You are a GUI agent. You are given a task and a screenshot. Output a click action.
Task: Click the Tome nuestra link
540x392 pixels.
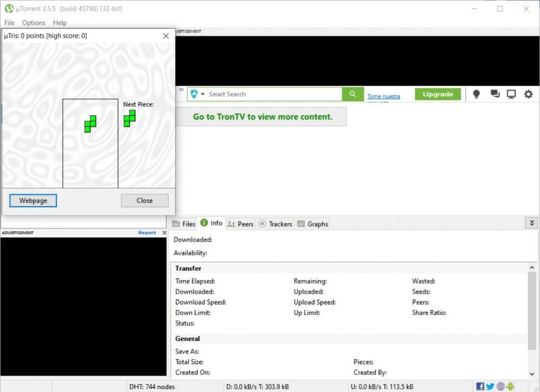pos(383,96)
